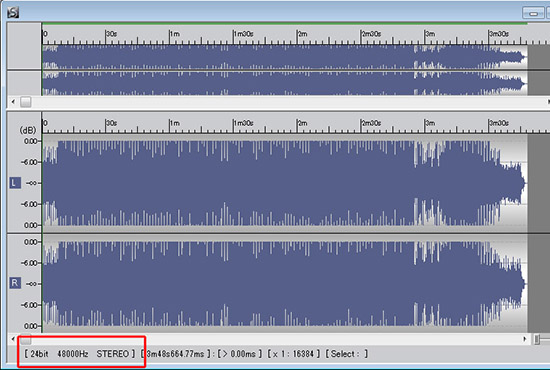Screen dimensions: 550x370
Task: Click the zoom slider at bottom right
Action: tap(537, 339)
